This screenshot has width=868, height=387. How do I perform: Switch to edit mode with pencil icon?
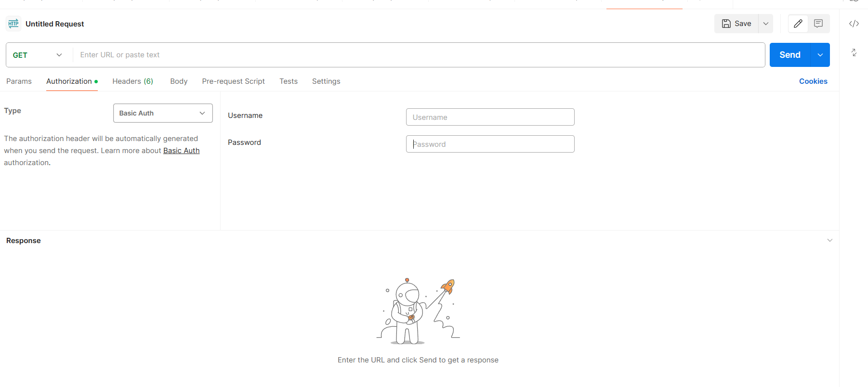coord(798,24)
